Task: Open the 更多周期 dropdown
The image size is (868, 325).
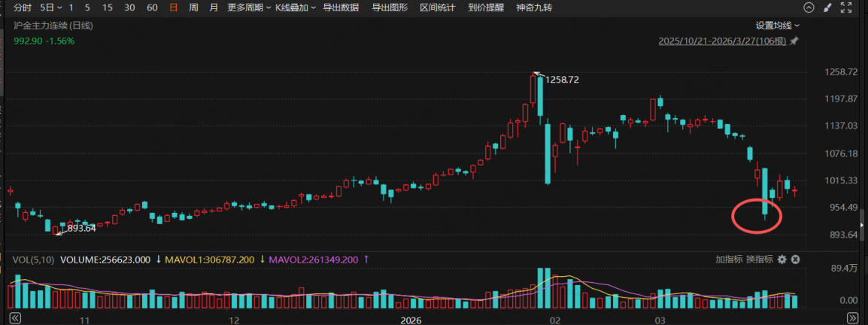Action: [x=249, y=8]
